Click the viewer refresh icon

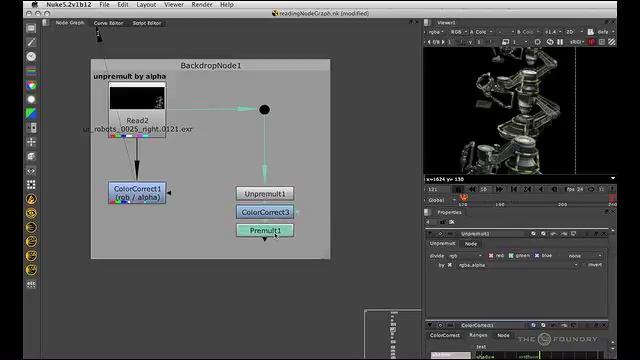(550, 42)
